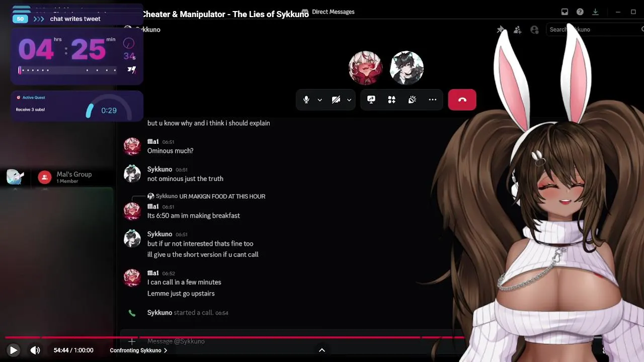This screenshot has width=644, height=362.
Task: Open microphone input options dropdown arrow
Action: click(319, 100)
